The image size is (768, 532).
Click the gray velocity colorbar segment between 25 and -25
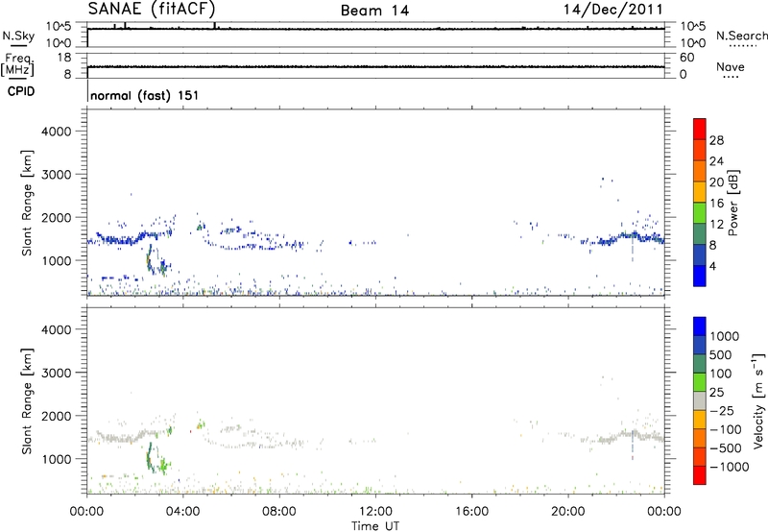click(700, 400)
